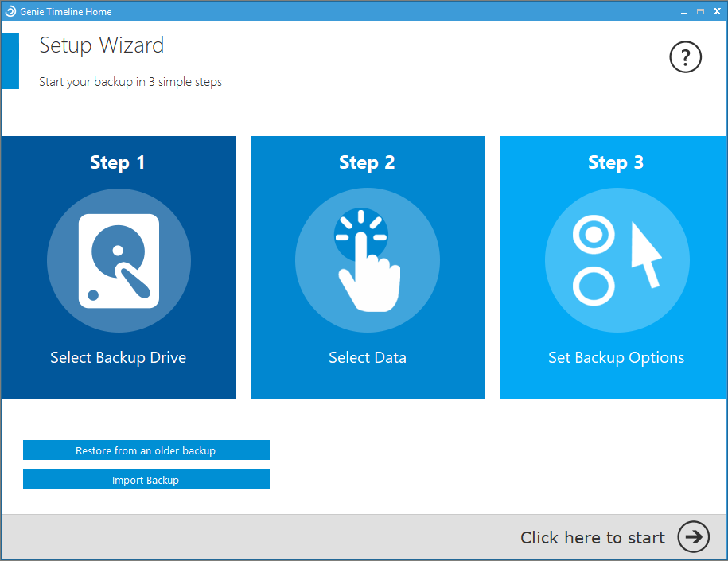Click Restore from an older backup

146,450
